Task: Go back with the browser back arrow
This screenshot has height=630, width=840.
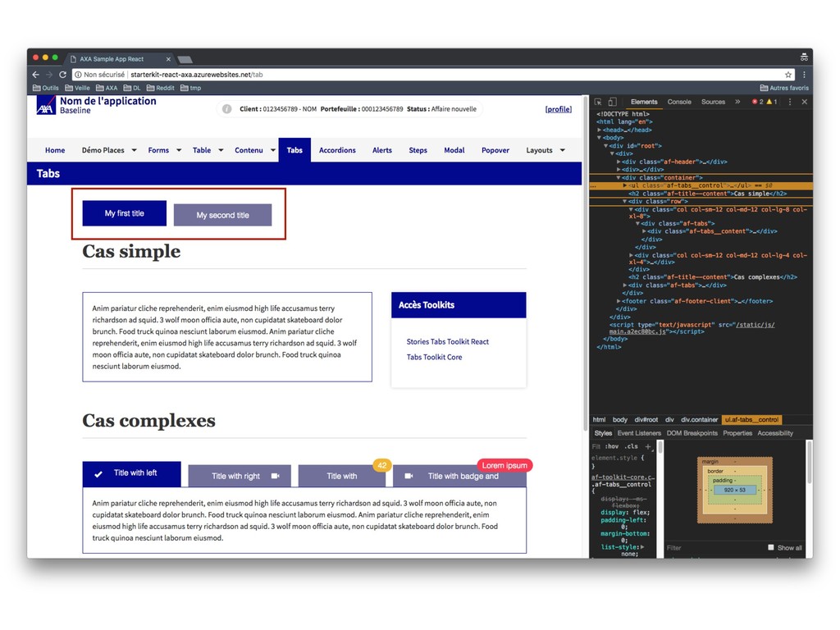Action: pos(36,75)
